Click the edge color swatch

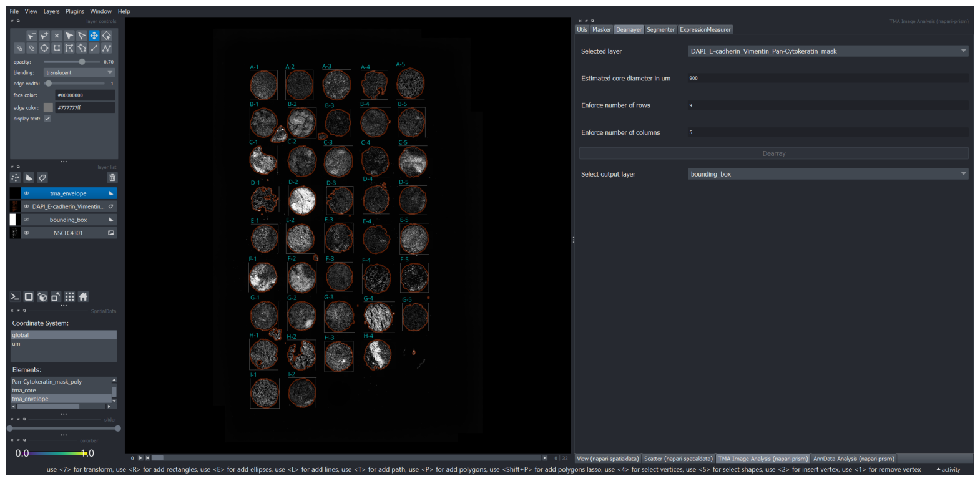point(48,107)
